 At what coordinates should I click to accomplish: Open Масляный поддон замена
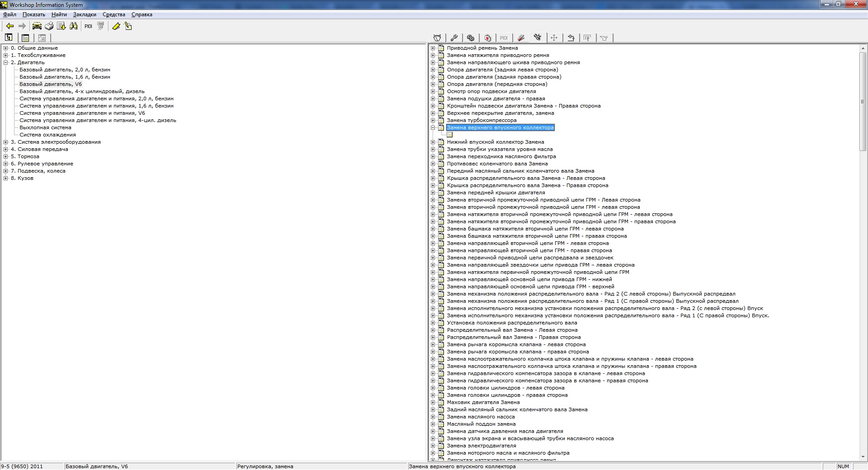(x=481, y=424)
